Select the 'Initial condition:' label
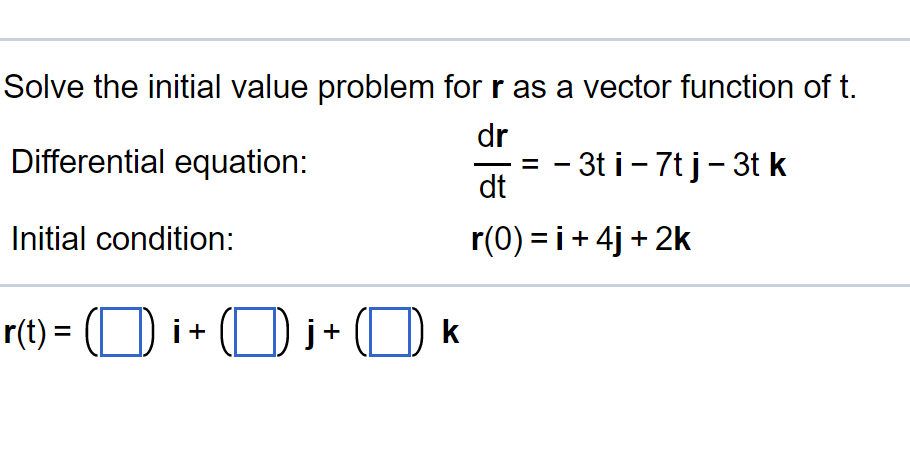910x467 pixels. point(122,240)
